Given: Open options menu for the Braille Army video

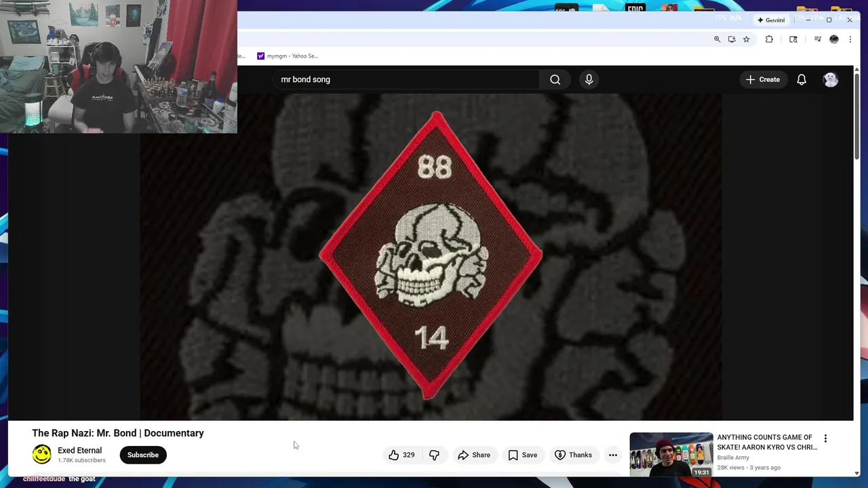Looking at the screenshot, I should tap(825, 439).
